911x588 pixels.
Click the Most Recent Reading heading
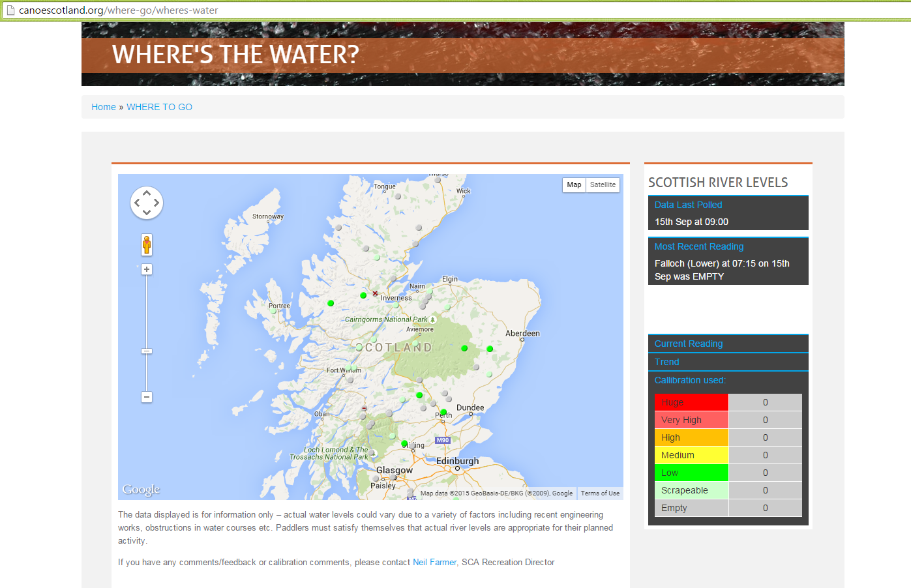pyautogui.click(x=699, y=246)
